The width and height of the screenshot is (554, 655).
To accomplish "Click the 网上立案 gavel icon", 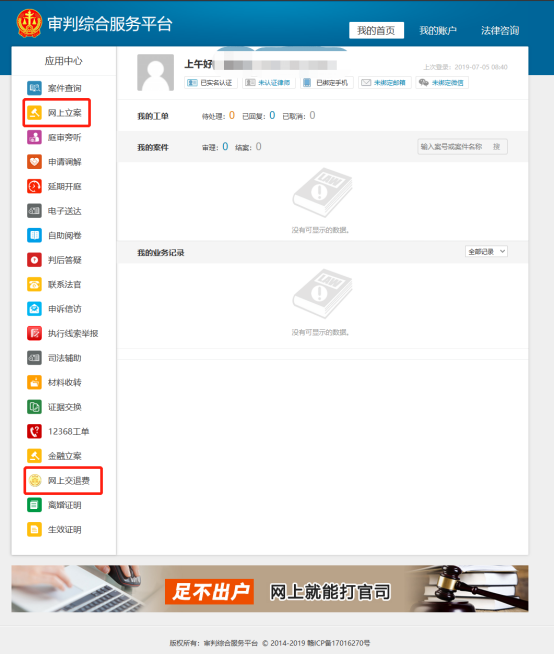I will [x=34, y=113].
